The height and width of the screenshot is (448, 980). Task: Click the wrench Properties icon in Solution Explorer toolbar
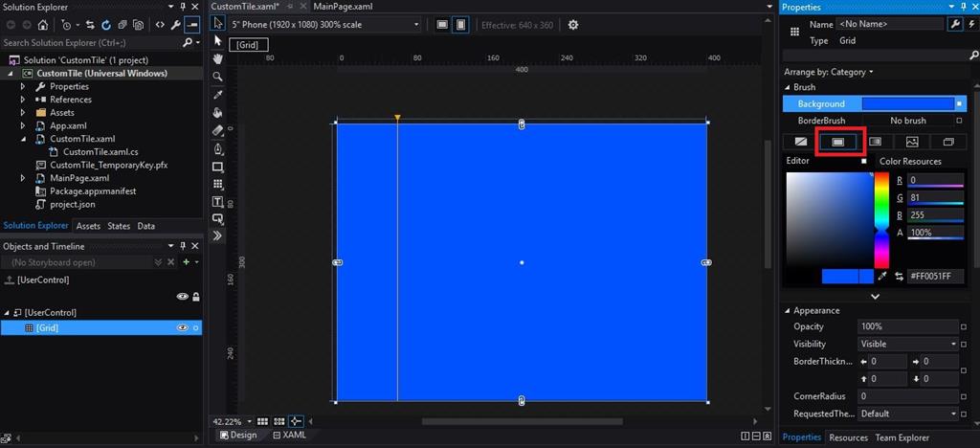point(176,26)
